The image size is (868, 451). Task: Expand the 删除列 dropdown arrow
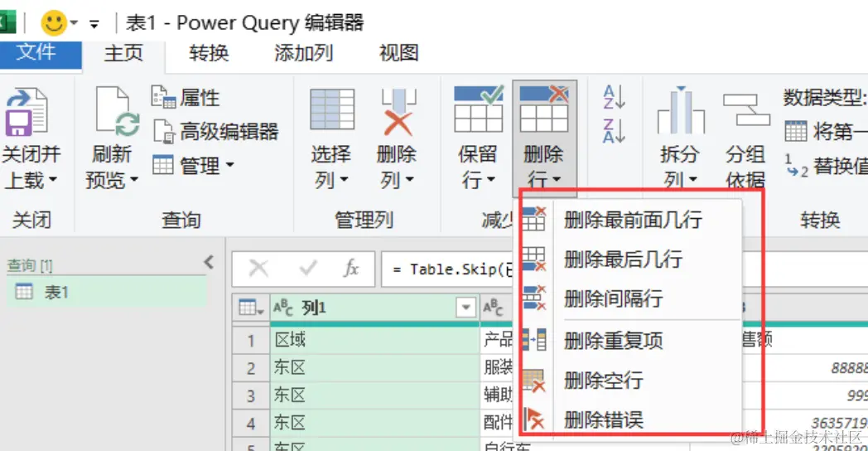[410, 180]
